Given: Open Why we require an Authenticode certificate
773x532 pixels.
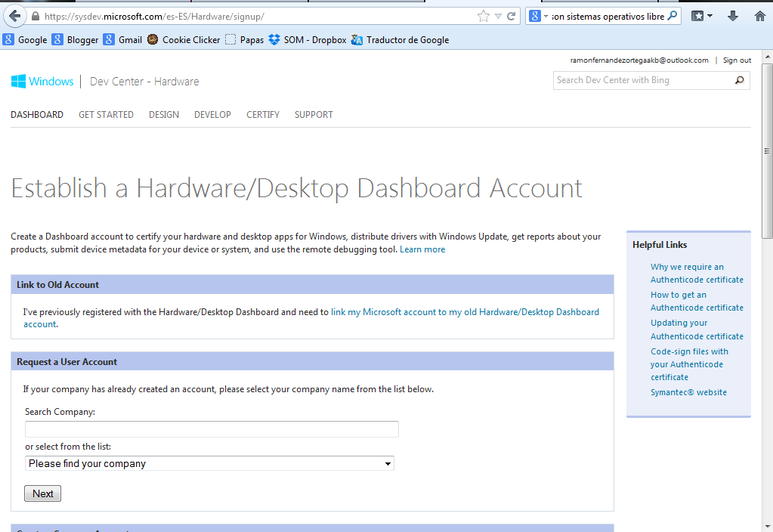Looking at the screenshot, I should tap(697, 273).
